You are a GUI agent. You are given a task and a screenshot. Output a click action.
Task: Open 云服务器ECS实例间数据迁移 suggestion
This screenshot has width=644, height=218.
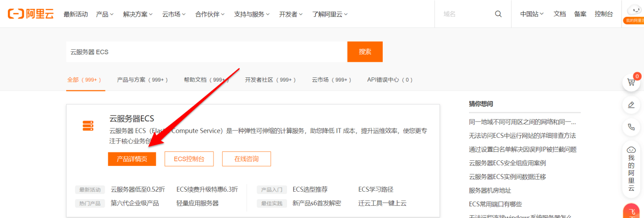point(508,177)
